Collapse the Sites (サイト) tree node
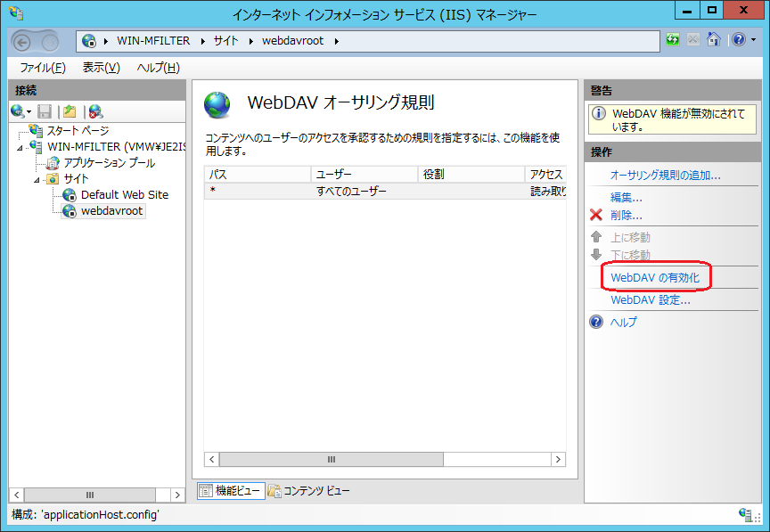 click(x=37, y=179)
